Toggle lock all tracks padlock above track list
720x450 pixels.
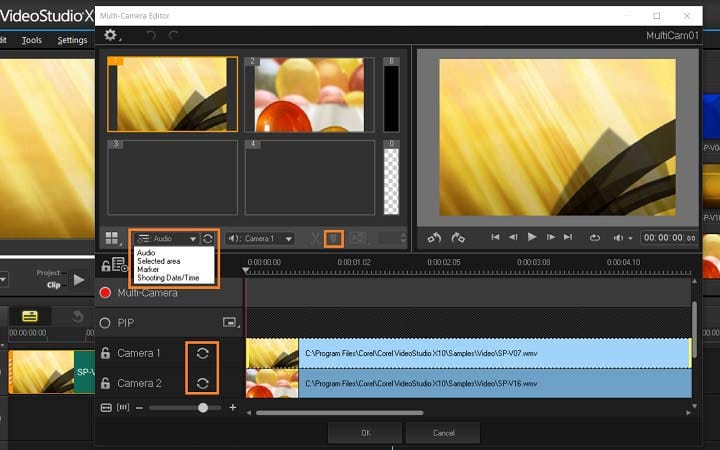(106, 265)
